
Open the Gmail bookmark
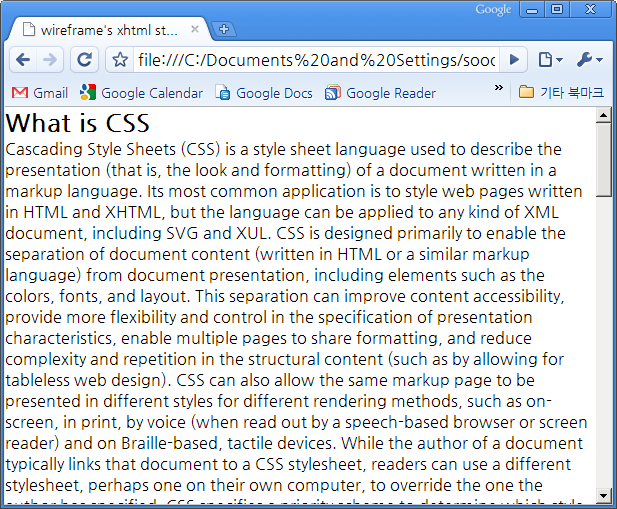click(x=40, y=93)
